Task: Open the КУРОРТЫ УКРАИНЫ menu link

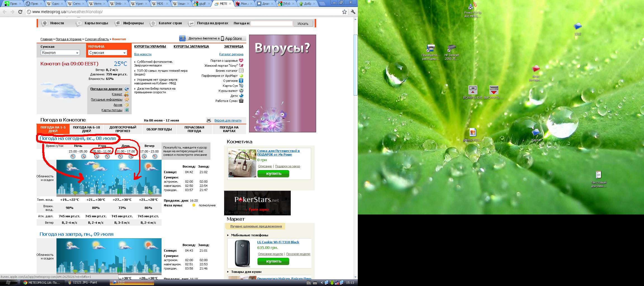Action: pyautogui.click(x=150, y=46)
